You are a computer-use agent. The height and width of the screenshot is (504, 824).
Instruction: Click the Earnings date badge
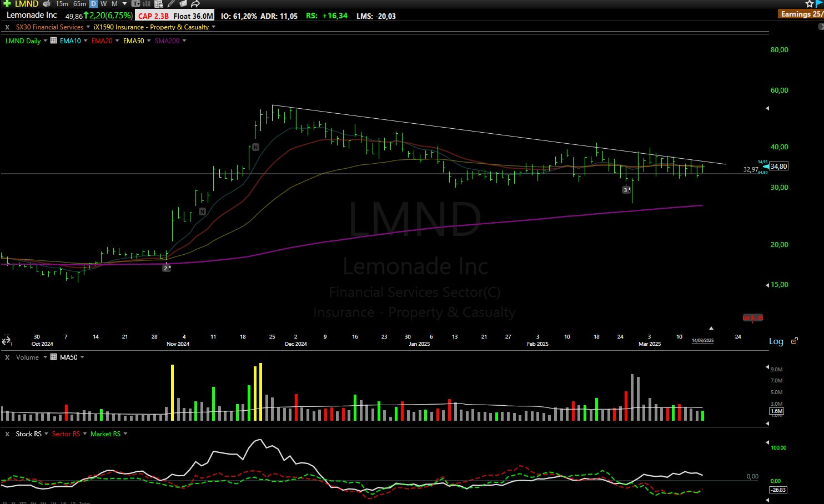click(x=801, y=14)
